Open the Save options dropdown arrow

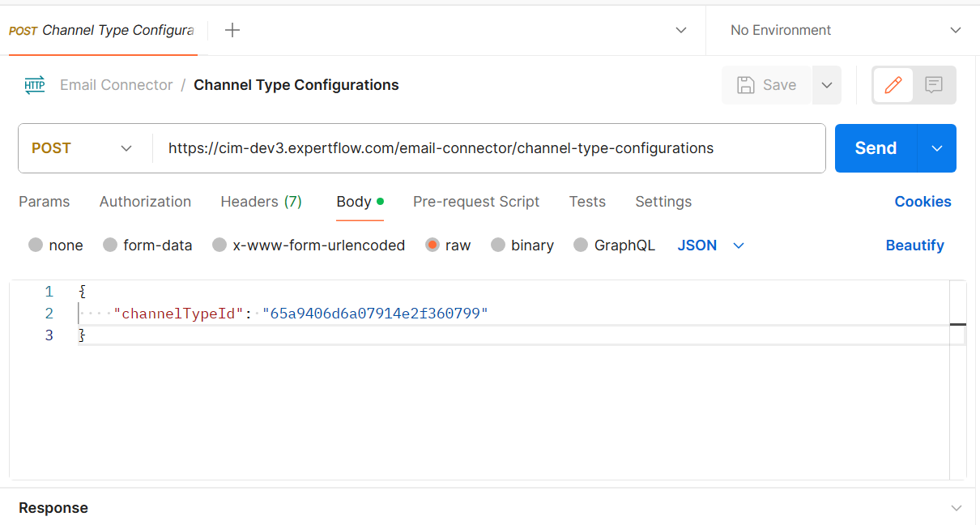coord(826,85)
